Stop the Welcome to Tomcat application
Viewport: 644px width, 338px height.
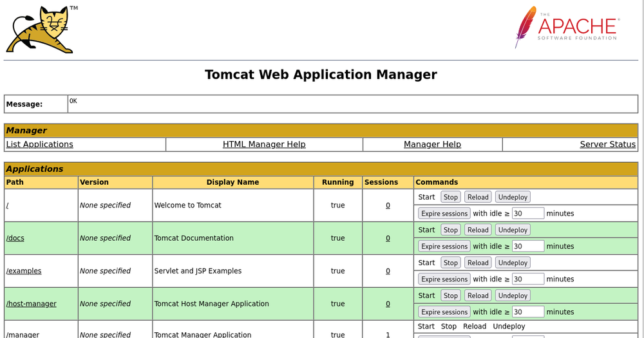[x=451, y=197]
